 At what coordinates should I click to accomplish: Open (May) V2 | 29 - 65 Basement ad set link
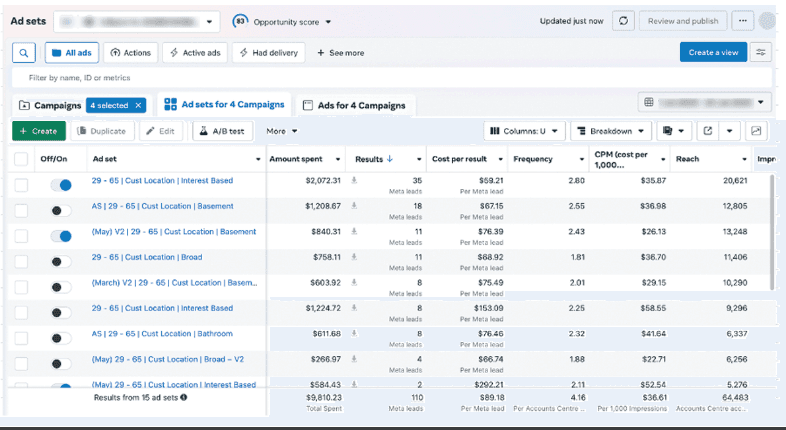click(x=173, y=232)
